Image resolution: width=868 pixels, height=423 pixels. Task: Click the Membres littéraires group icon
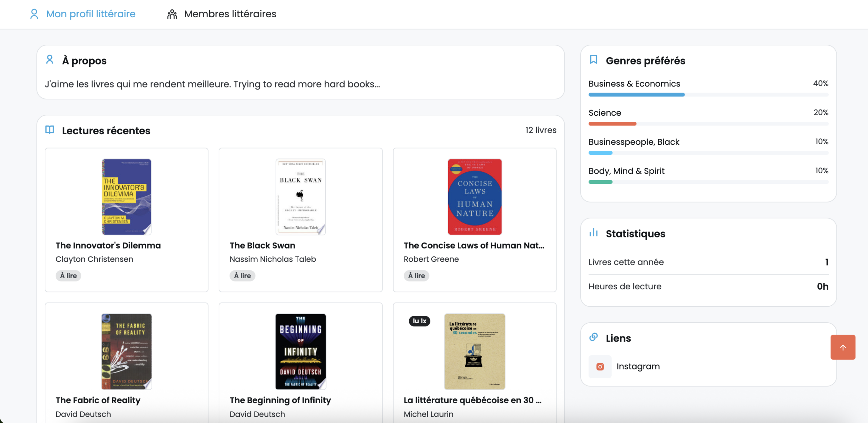[x=172, y=14]
